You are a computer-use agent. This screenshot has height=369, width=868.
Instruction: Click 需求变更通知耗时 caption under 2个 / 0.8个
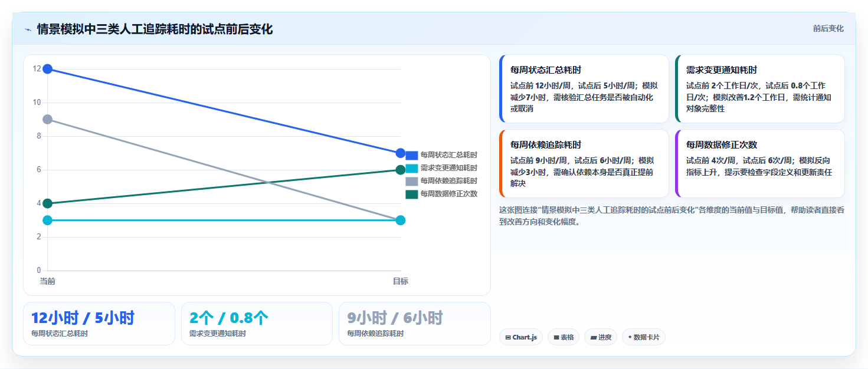[218, 334]
